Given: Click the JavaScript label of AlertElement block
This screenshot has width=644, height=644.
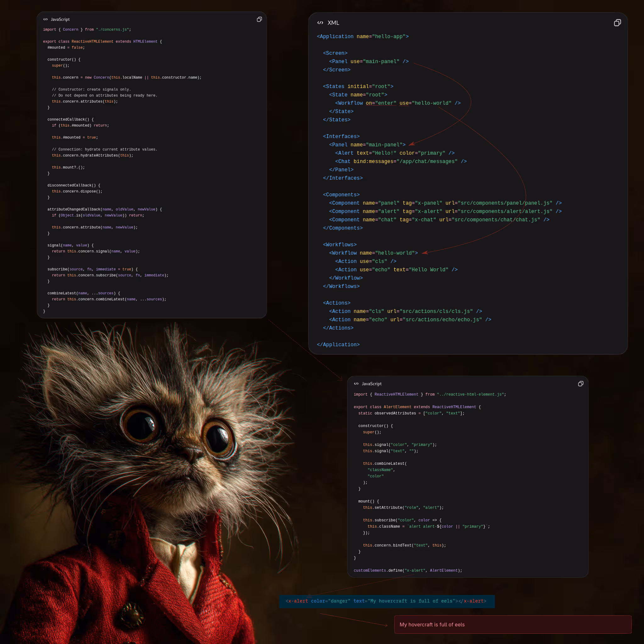Looking at the screenshot, I should [371, 384].
